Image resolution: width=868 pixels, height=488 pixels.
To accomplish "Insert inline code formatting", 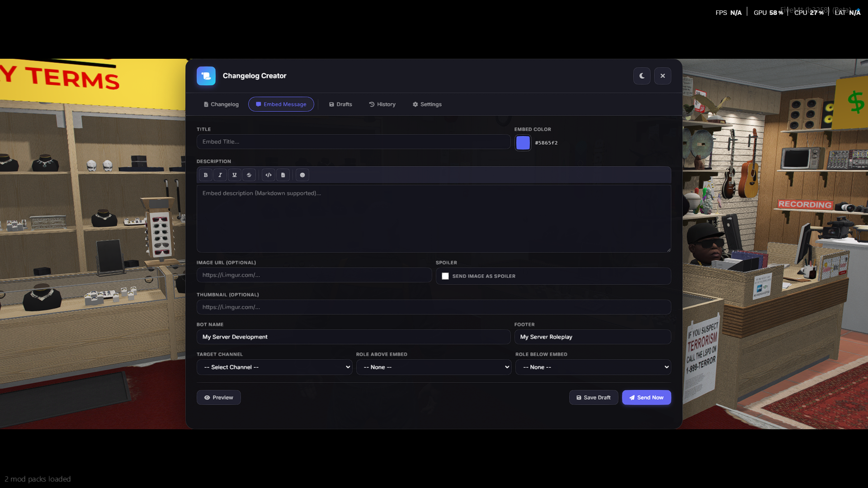I will tap(269, 175).
